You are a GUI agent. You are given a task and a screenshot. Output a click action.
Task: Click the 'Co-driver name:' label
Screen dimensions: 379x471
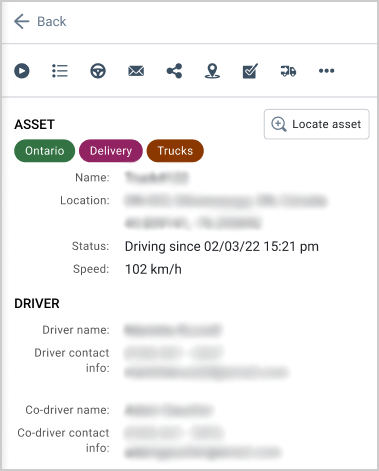click(67, 410)
